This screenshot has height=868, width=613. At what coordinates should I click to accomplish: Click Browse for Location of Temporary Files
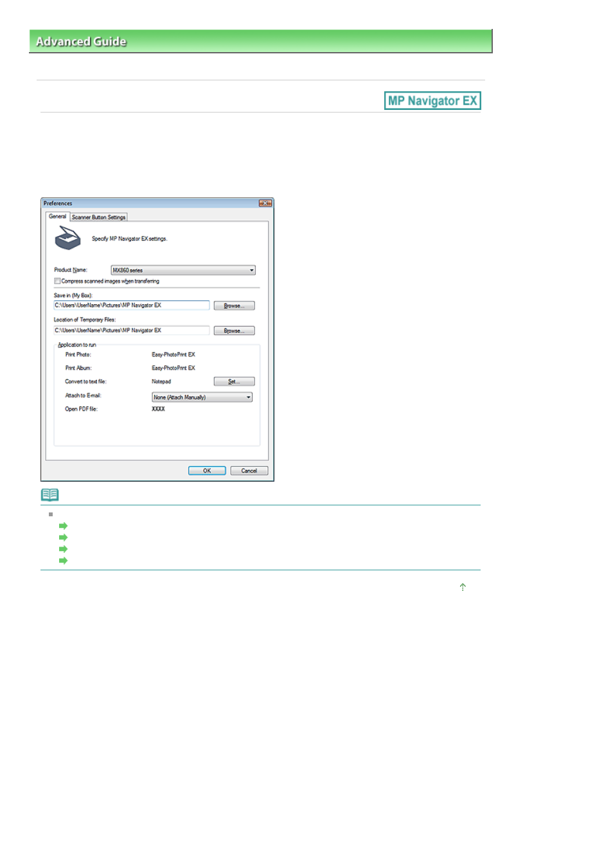point(234,330)
